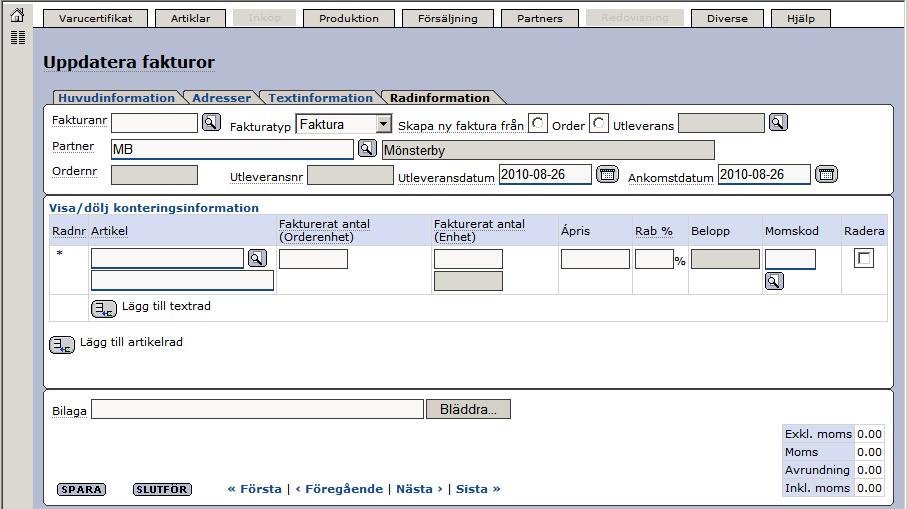This screenshot has width=908, height=509.
Task: Go to Föregående invoice link
Action: pos(339,489)
